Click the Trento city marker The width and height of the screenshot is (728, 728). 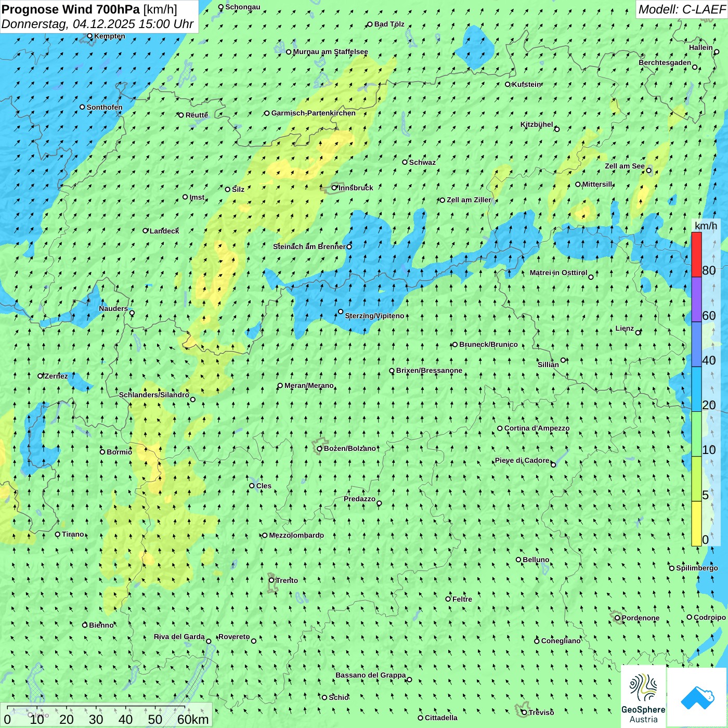click(x=271, y=580)
